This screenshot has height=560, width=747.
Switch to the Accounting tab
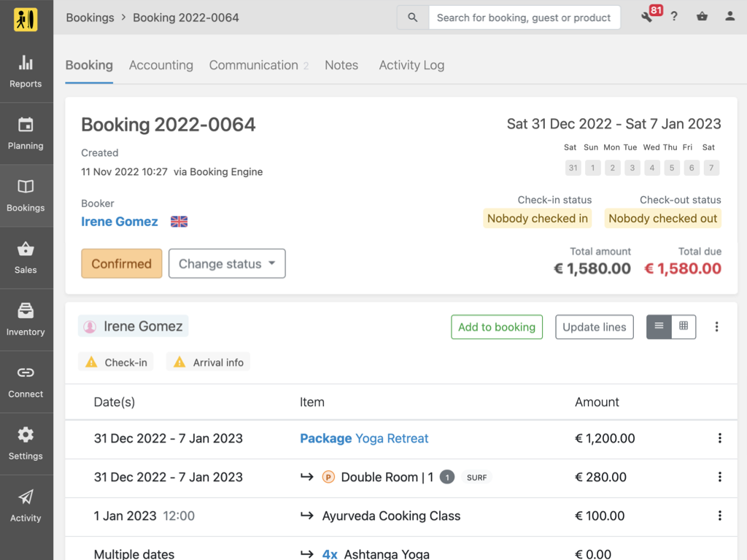160,65
